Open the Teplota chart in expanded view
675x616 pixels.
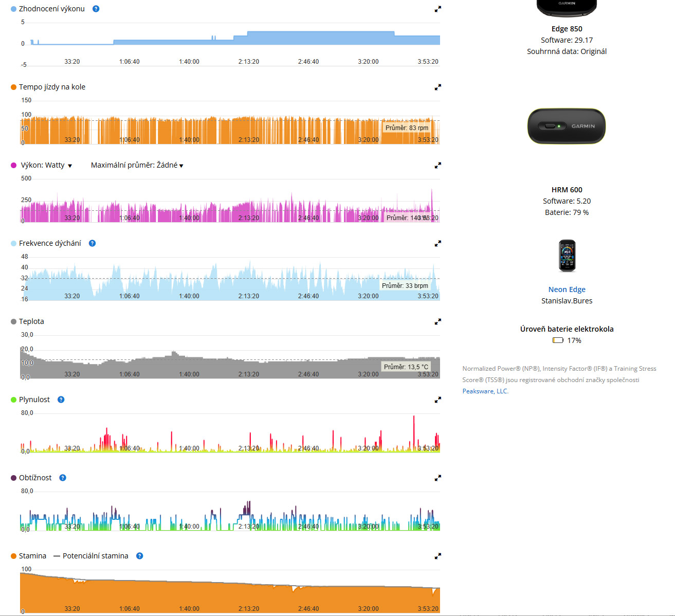click(437, 322)
